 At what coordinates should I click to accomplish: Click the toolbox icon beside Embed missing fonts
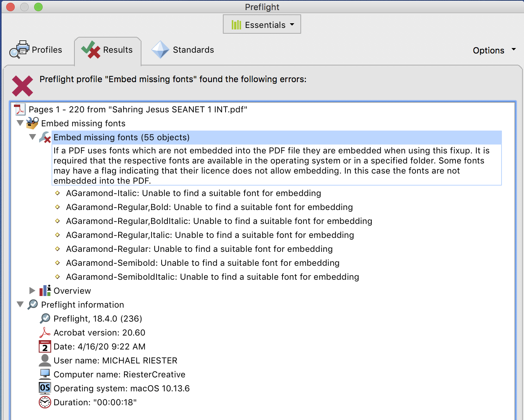[32, 123]
